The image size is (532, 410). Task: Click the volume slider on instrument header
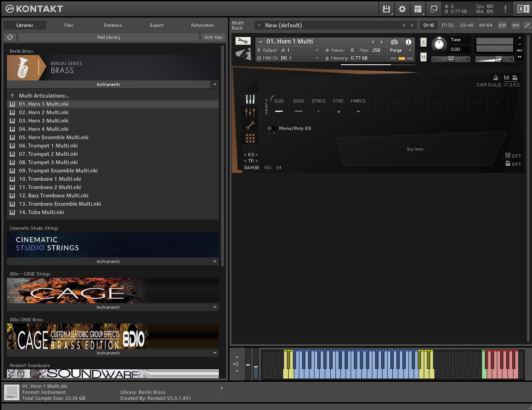(495, 59)
